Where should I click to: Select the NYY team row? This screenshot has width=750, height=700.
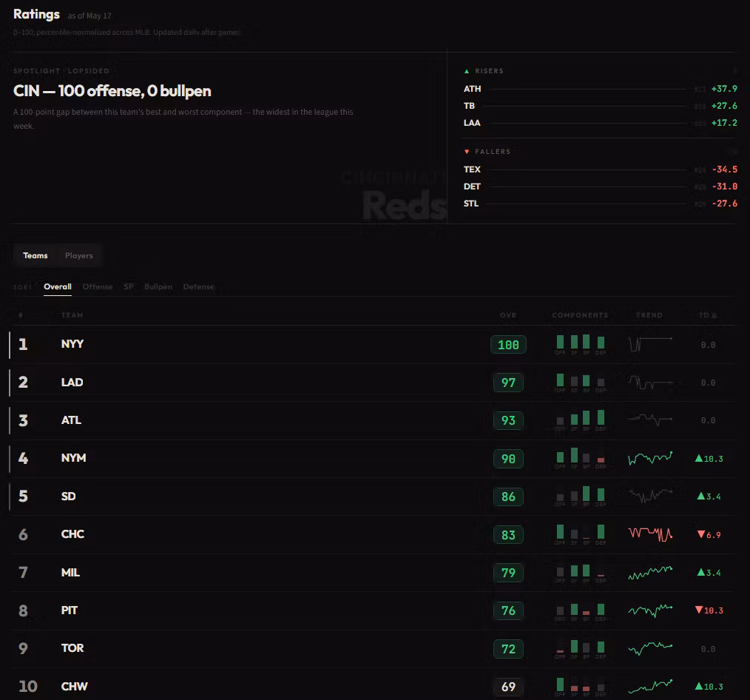tap(372, 345)
